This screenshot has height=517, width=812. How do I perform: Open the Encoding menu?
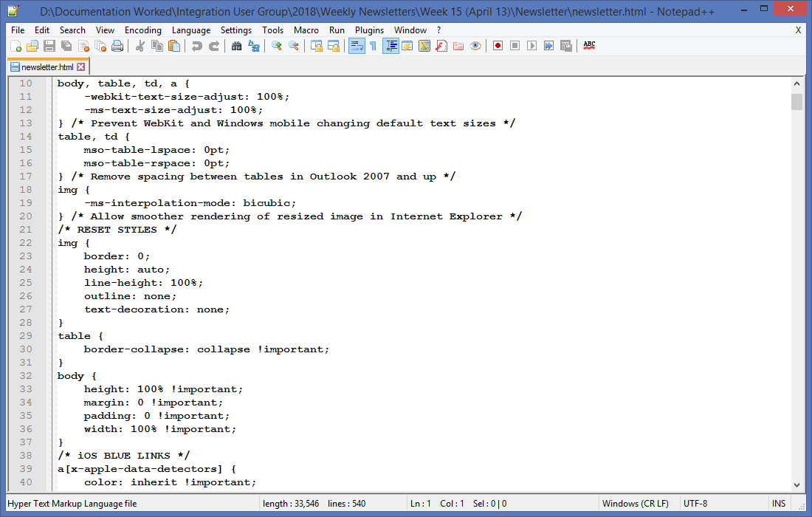[143, 30]
